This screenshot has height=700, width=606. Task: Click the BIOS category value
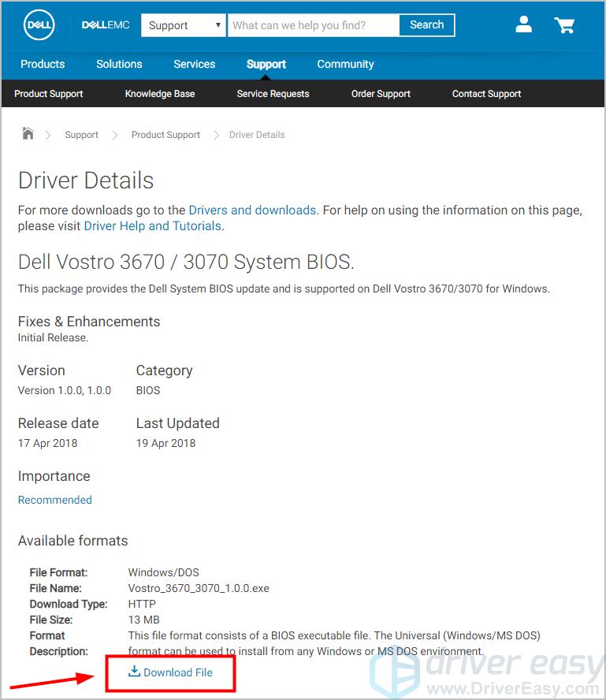tap(148, 390)
